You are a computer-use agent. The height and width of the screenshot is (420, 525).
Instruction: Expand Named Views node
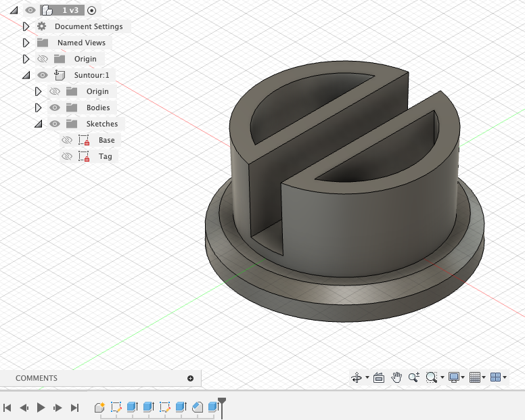click(26, 43)
